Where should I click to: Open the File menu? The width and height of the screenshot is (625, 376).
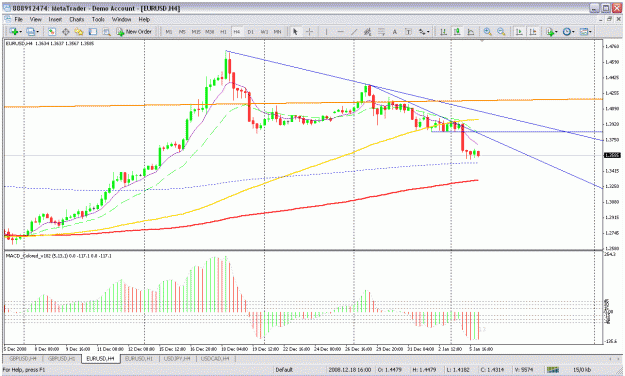[x=18, y=19]
